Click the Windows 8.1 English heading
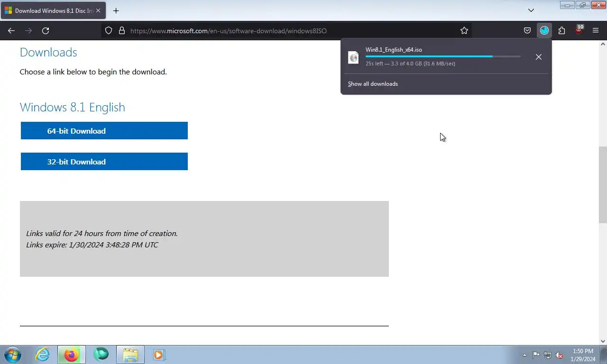 coord(73,107)
